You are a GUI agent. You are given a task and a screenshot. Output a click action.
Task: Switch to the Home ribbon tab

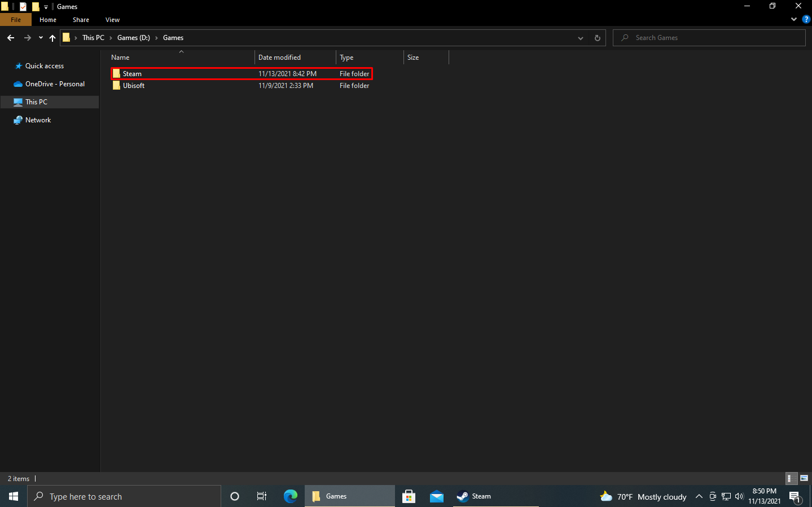pos(48,20)
